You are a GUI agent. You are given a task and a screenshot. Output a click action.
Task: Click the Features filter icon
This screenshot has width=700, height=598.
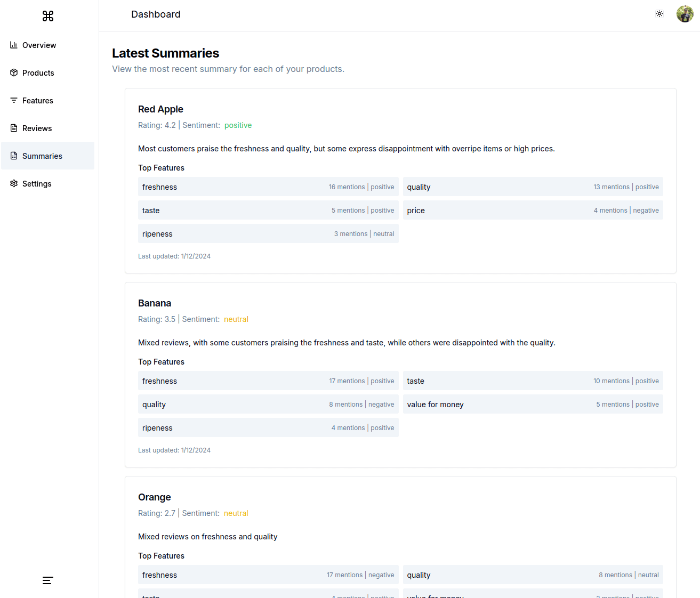click(x=14, y=100)
